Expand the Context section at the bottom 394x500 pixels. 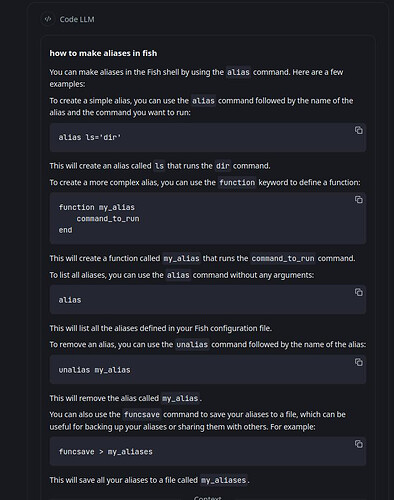[207, 498]
